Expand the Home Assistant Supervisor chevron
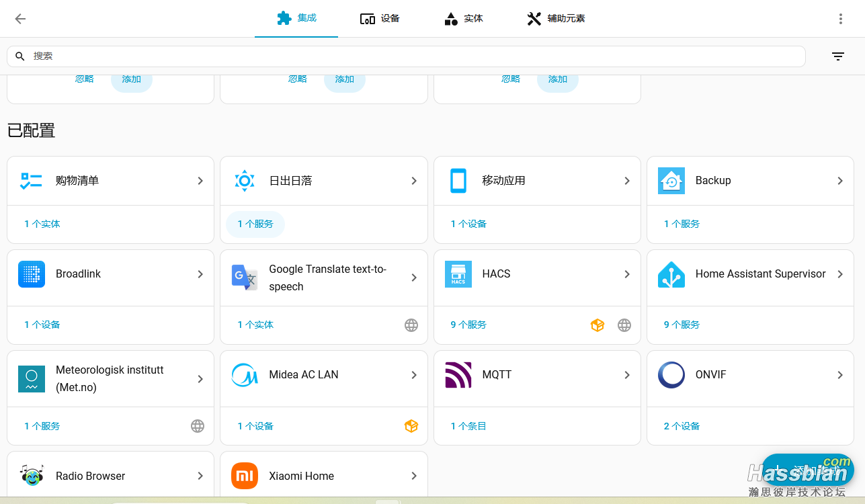The image size is (865, 504). tap(840, 274)
